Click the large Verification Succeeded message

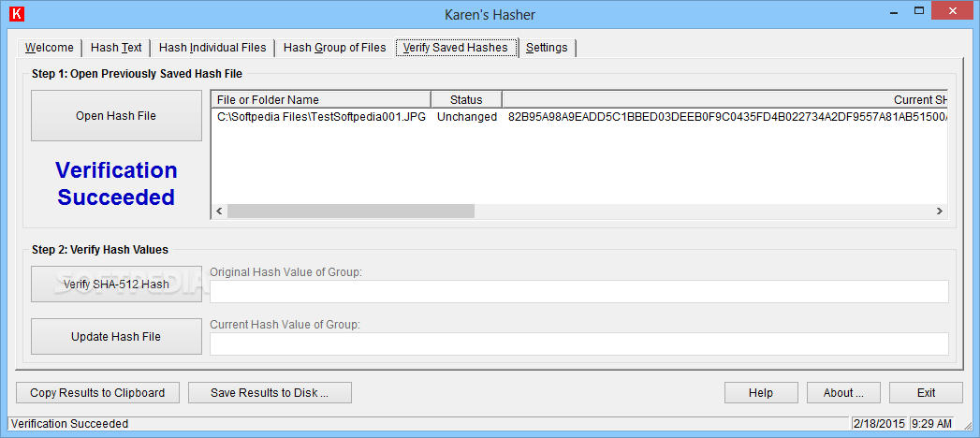[116, 183]
